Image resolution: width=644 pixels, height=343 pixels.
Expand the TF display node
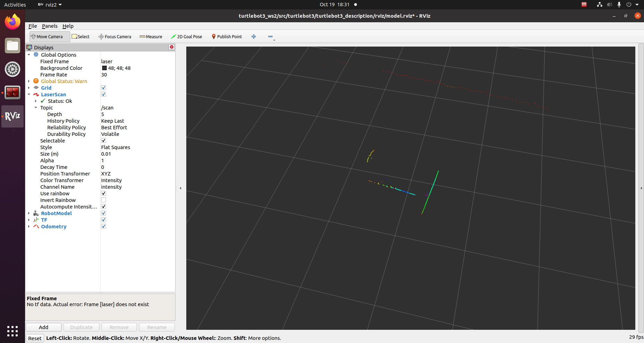pos(29,220)
